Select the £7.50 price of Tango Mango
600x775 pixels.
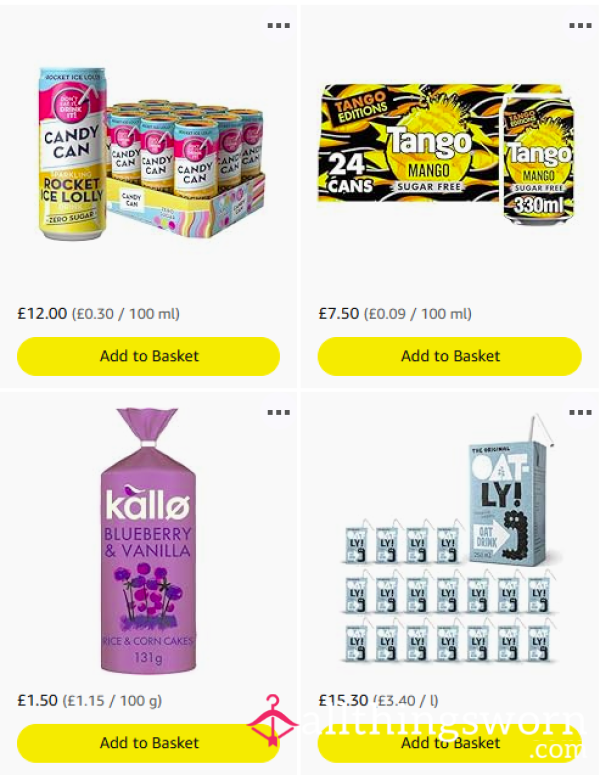pyautogui.click(x=339, y=313)
